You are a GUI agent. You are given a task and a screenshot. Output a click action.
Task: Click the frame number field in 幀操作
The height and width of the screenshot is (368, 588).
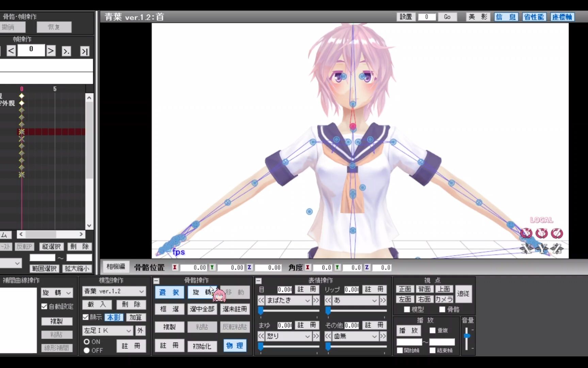click(x=31, y=50)
